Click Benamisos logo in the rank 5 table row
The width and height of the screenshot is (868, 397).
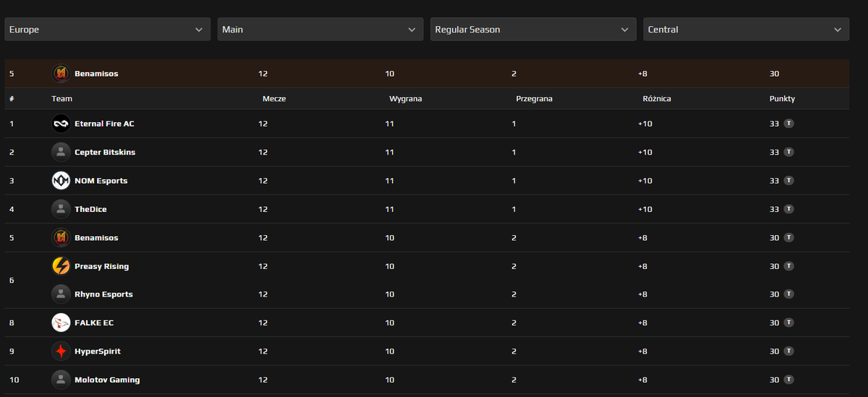(61, 238)
